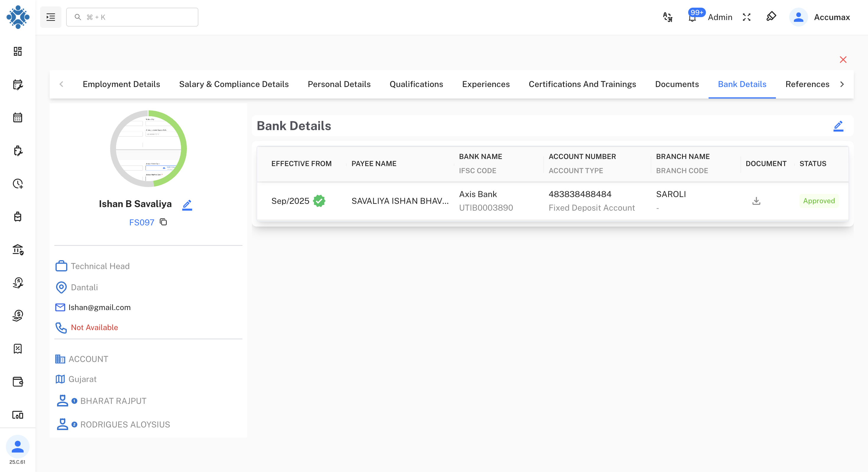Screen dimensions: 868x472
Task: Click the wallet icon in the sidebar
Action: pyautogui.click(x=17, y=382)
